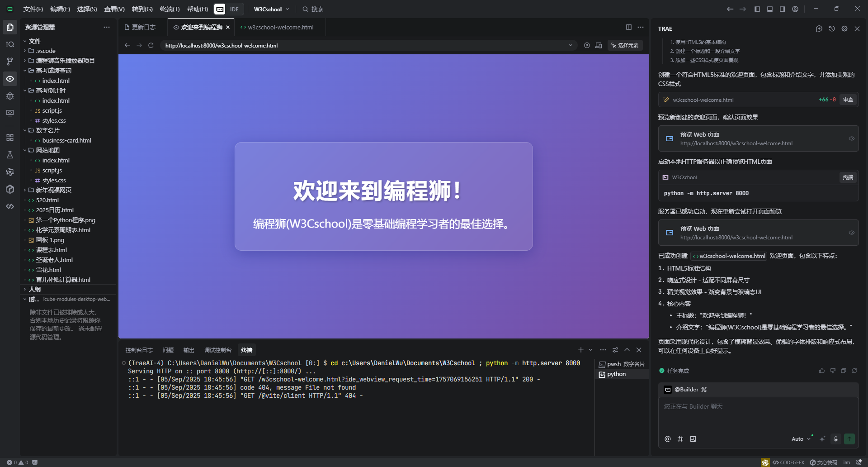868x467 pixels.
Task: Click the microphone voice input icon
Action: coord(836,439)
